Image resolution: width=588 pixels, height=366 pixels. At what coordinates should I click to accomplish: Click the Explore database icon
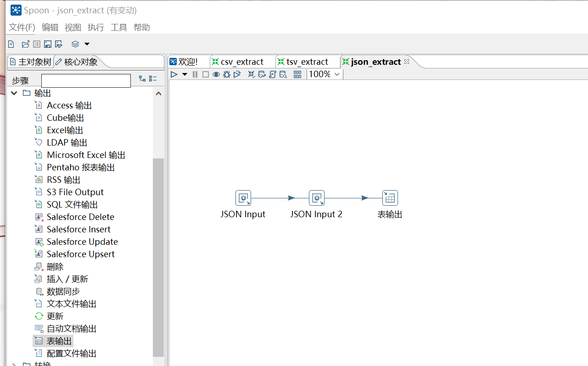click(283, 74)
